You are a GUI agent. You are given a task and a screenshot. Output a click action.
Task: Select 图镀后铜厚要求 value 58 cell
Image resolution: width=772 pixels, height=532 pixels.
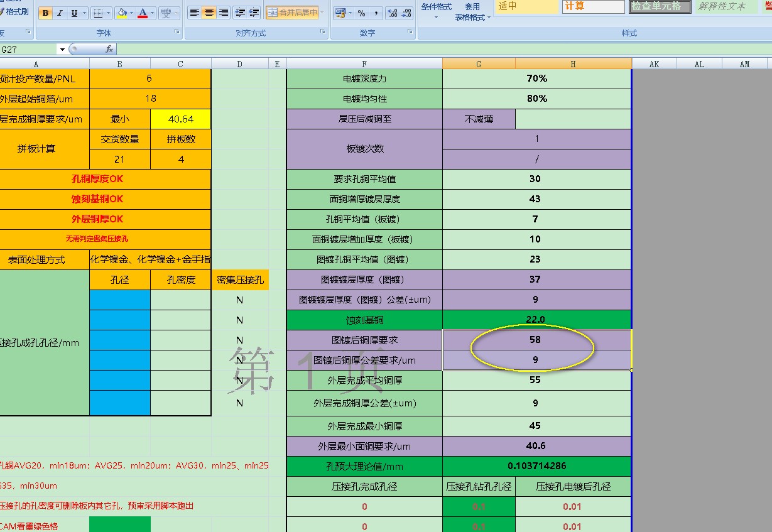537,340
